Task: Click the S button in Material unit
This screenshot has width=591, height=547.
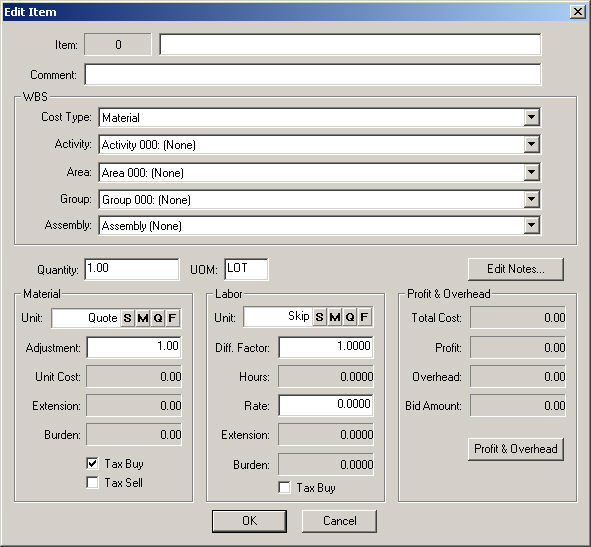Action: click(127, 318)
